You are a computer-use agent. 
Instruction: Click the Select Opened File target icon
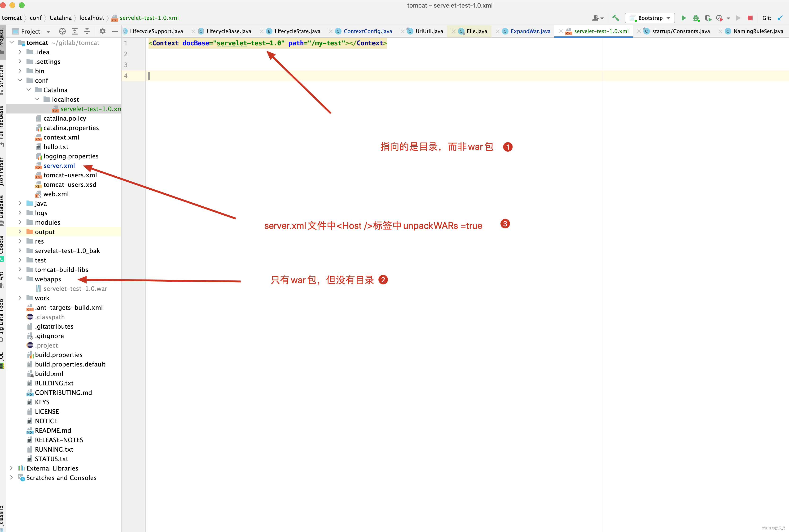pyautogui.click(x=62, y=31)
